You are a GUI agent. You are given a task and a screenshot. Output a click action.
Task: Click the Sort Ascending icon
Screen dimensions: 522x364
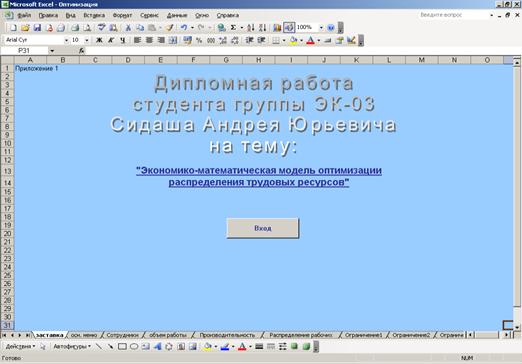(251, 28)
